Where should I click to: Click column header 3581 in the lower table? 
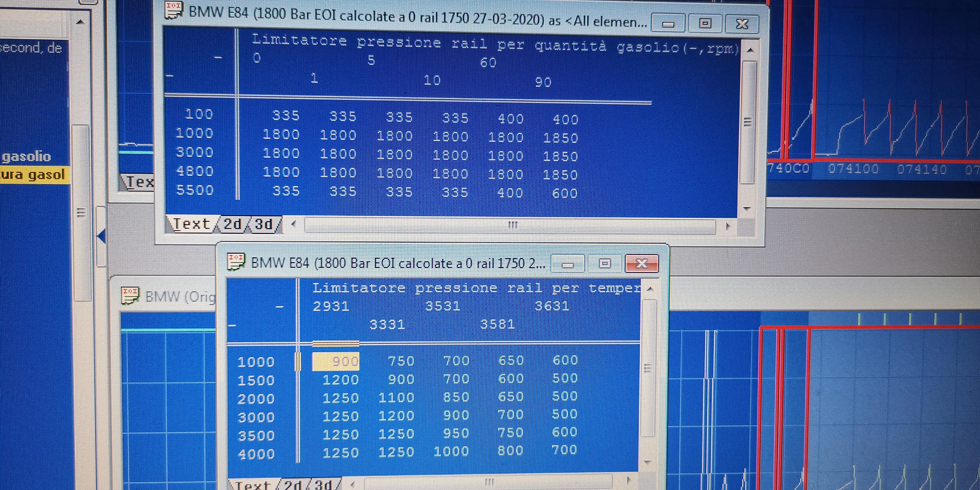coord(497,324)
